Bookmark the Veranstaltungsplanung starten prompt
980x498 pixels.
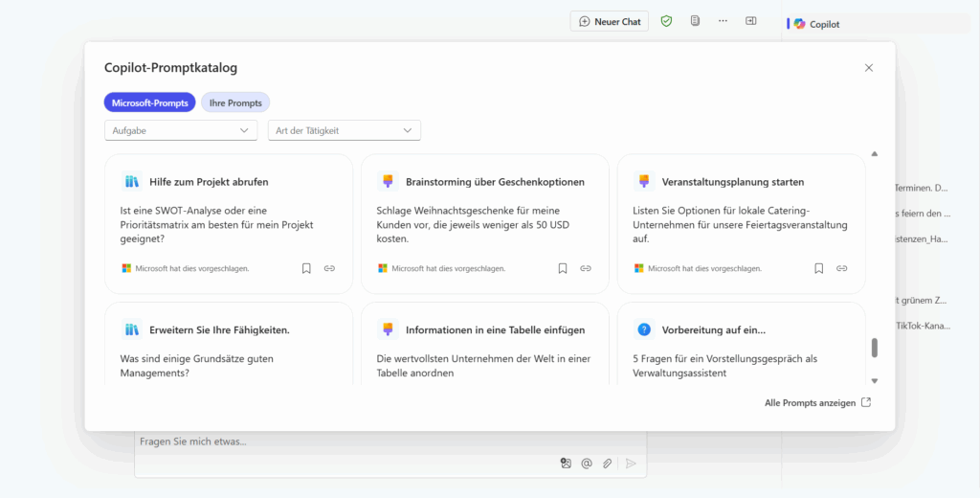coord(819,268)
